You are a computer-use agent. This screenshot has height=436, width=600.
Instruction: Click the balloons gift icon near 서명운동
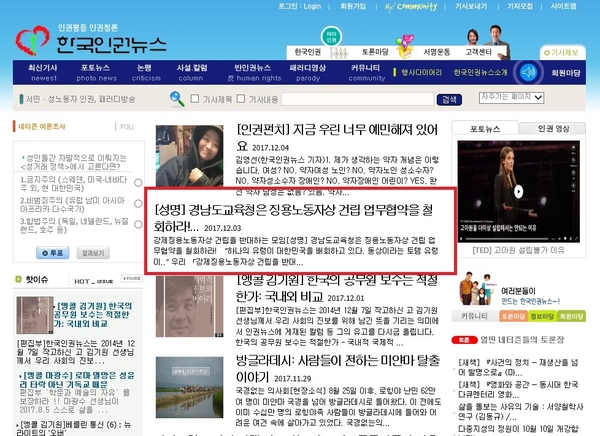(x=405, y=47)
